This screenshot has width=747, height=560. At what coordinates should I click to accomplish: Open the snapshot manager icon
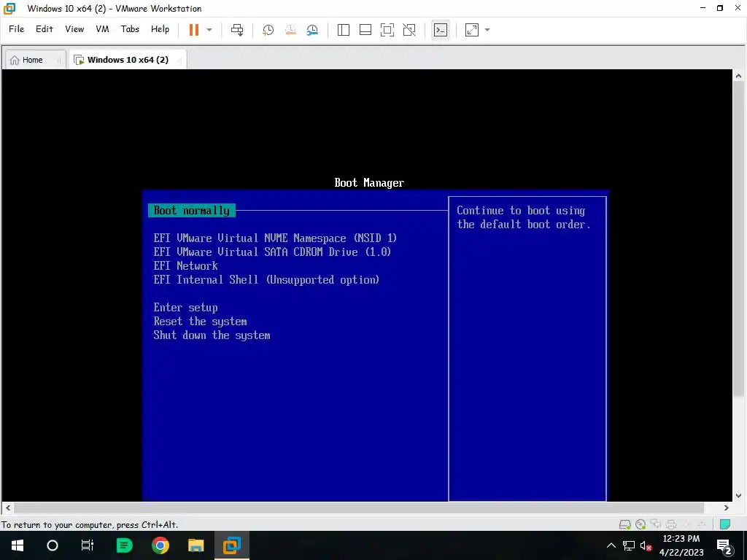pyautogui.click(x=312, y=29)
